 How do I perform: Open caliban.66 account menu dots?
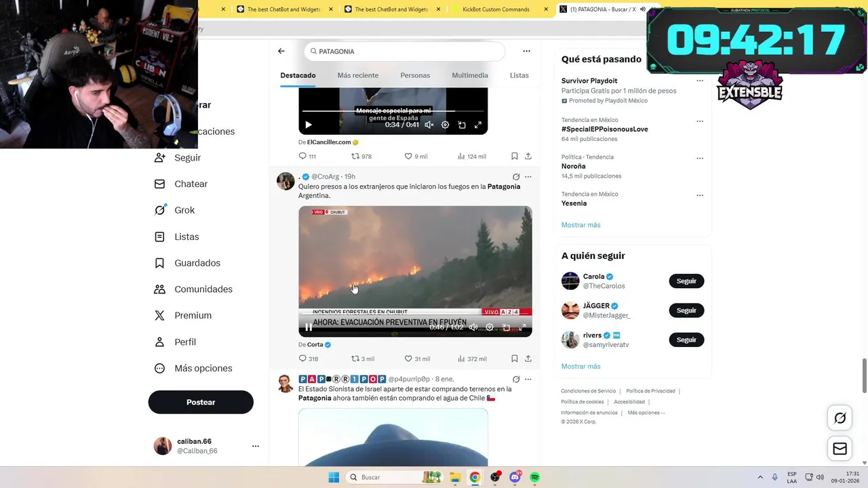coord(256,446)
